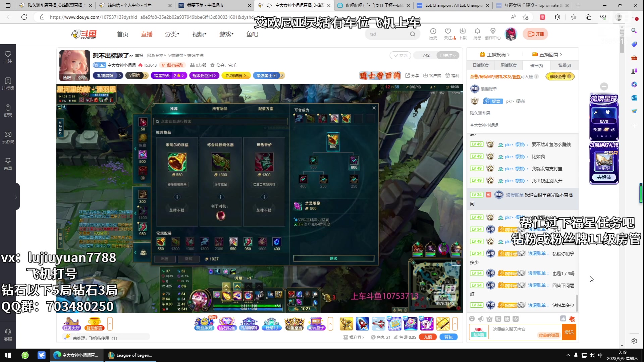Open 客服 support in the left sidebar

pyautogui.click(x=8, y=335)
